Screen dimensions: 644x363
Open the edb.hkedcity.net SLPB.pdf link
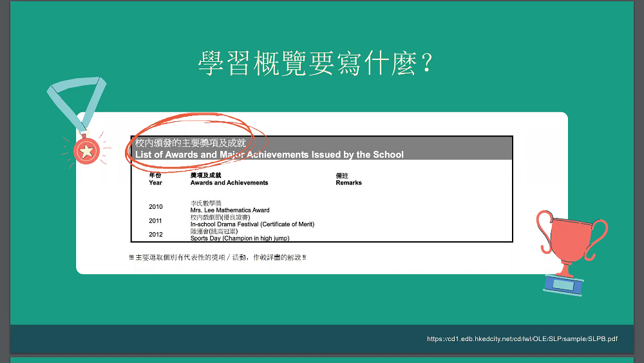[522, 338]
